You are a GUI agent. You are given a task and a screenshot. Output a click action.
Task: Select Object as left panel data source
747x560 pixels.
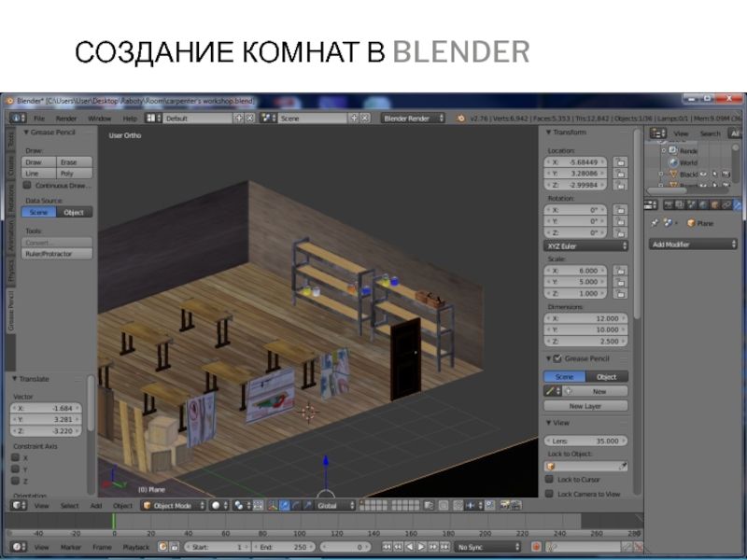(75, 212)
